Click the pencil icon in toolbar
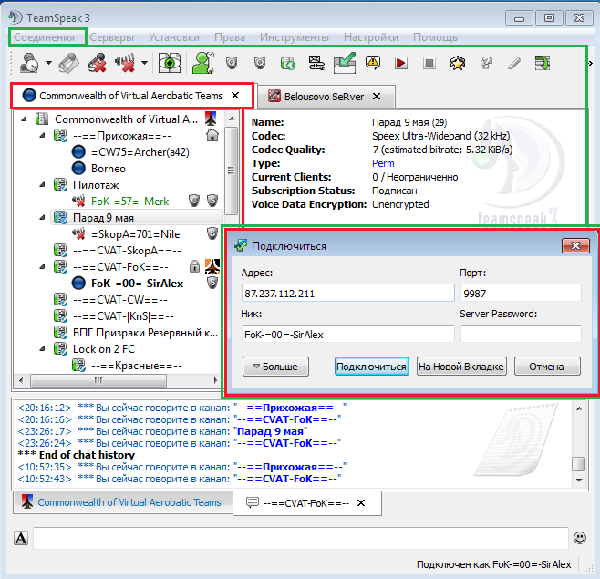 click(x=514, y=63)
